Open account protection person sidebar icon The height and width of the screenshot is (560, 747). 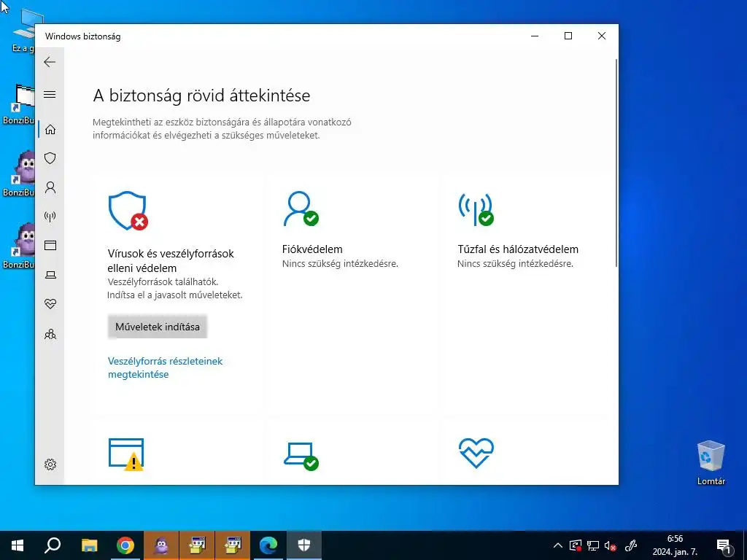pyautogui.click(x=50, y=187)
